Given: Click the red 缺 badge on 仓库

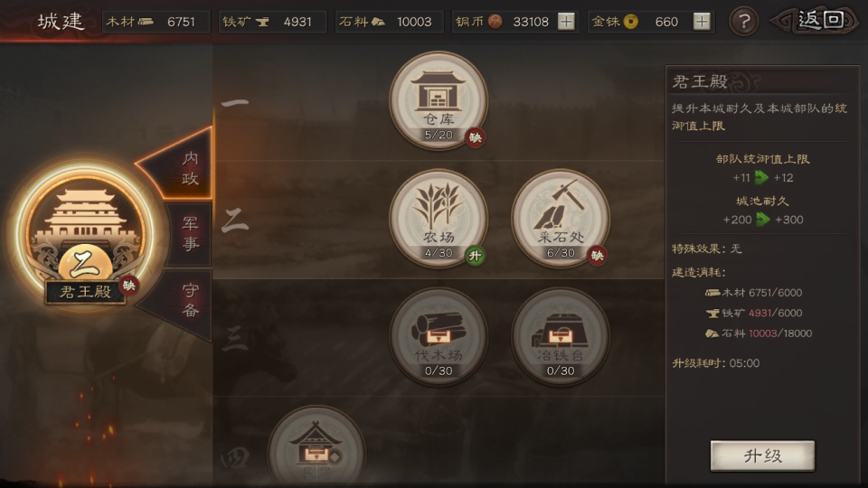Looking at the screenshot, I should pyautogui.click(x=476, y=137).
